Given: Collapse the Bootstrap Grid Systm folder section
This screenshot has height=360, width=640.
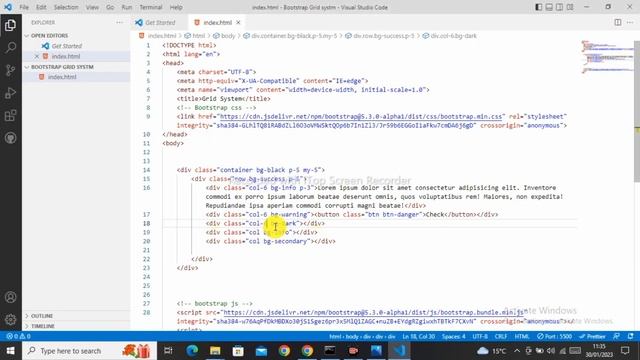Looking at the screenshot, I should click(x=62, y=67).
